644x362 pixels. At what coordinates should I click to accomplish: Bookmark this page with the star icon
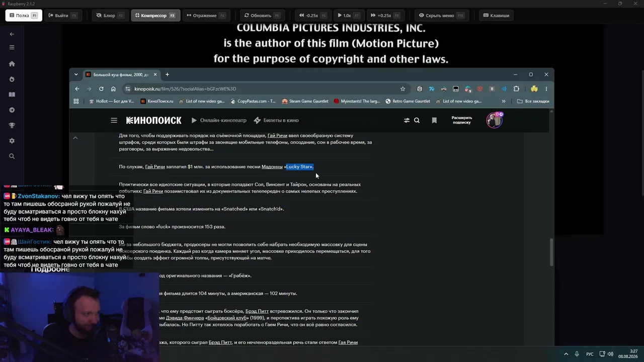tap(403, 89)
